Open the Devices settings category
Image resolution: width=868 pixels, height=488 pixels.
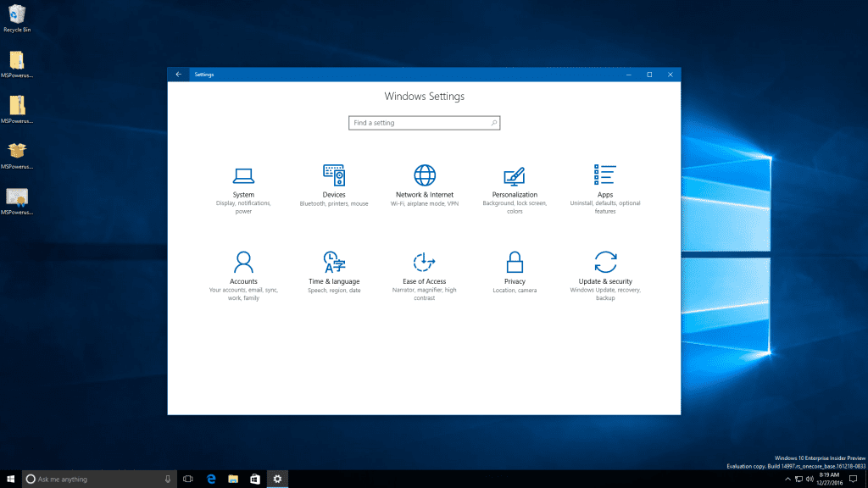click(334, 186)
